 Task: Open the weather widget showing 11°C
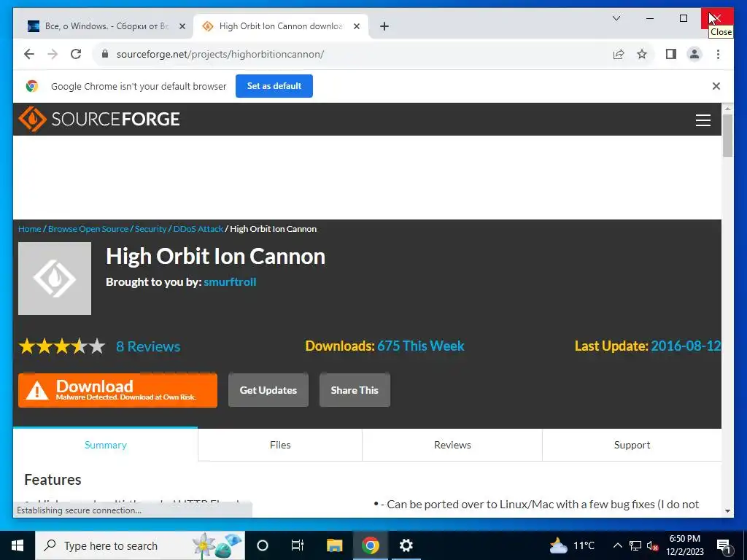point(572,545)
